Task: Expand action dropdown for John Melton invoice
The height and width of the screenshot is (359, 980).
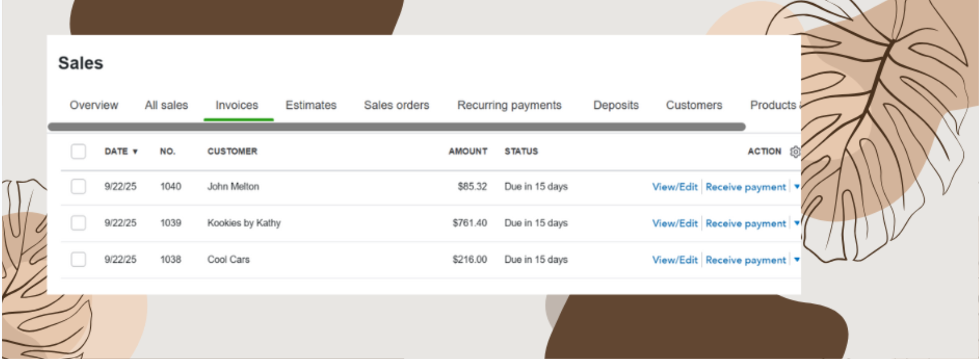Action: click(x=796, y=187)
